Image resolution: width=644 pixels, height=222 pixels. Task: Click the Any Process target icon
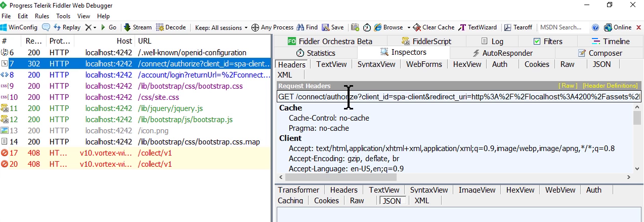tap(255, 27)
